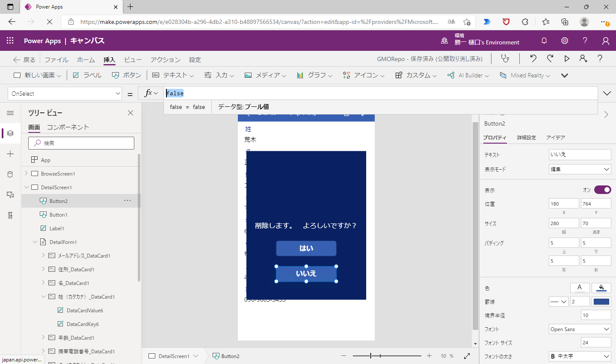Select Button1 in tree view
Viewport: 616px width, 364px height.
[x=59, y=214]
